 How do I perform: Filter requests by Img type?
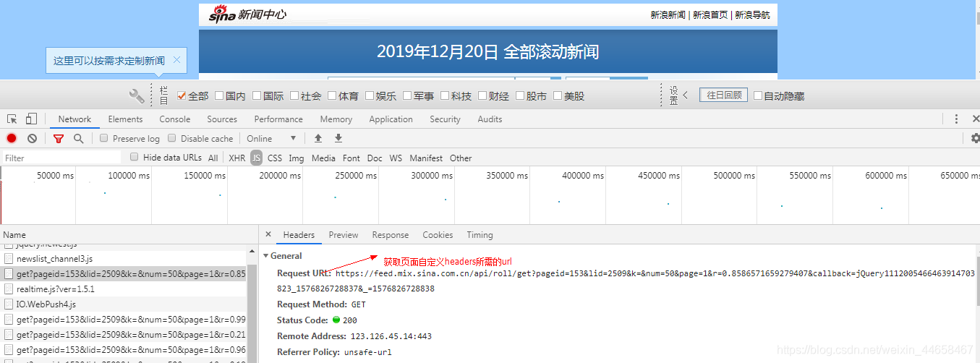tap(297, 158)
